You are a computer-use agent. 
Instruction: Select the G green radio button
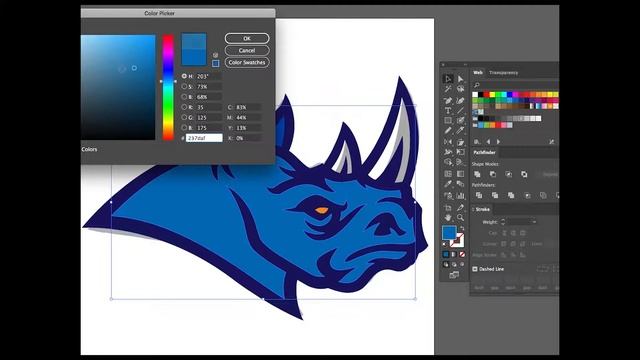coord(184,117)
